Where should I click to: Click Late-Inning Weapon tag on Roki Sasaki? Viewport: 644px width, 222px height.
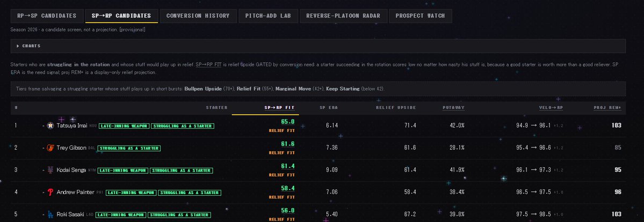point(121,214)
